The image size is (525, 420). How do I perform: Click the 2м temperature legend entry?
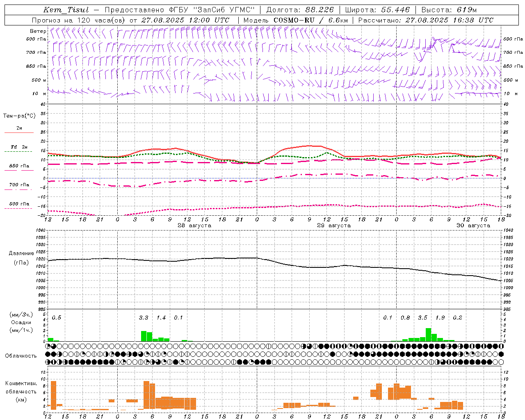(x=19, y=128)
